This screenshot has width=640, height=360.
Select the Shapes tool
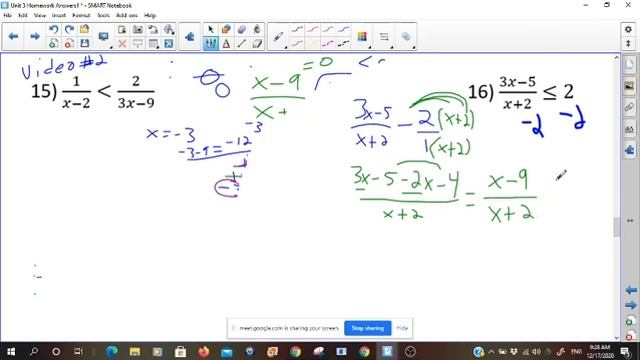[226, 29]
